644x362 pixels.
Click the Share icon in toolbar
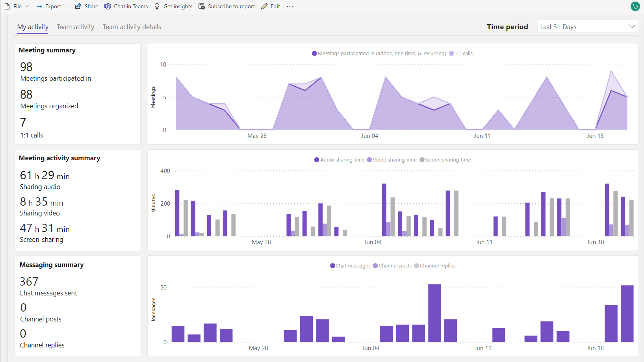pyautogui.click(x=78, y=6)
